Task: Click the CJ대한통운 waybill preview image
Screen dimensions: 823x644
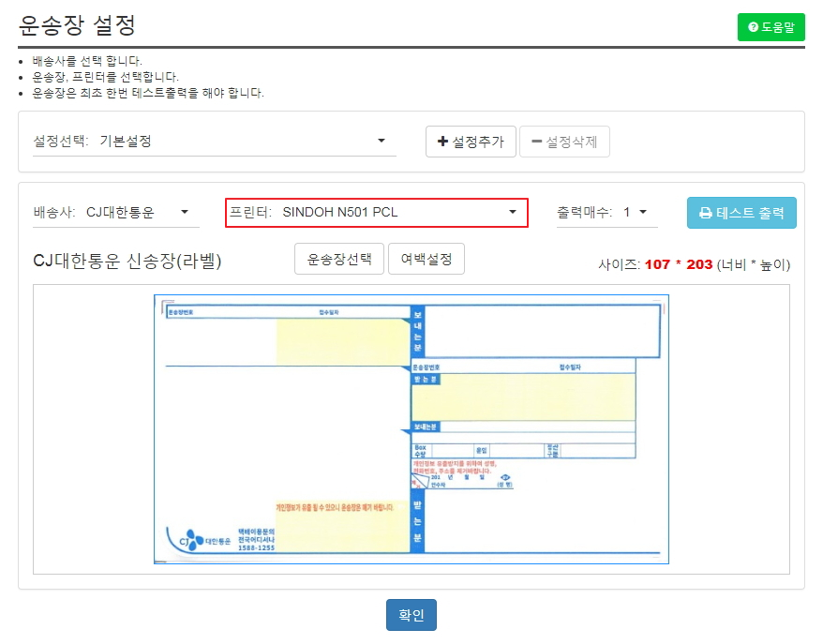Action: pyautogui.click(x=411, y=429)
